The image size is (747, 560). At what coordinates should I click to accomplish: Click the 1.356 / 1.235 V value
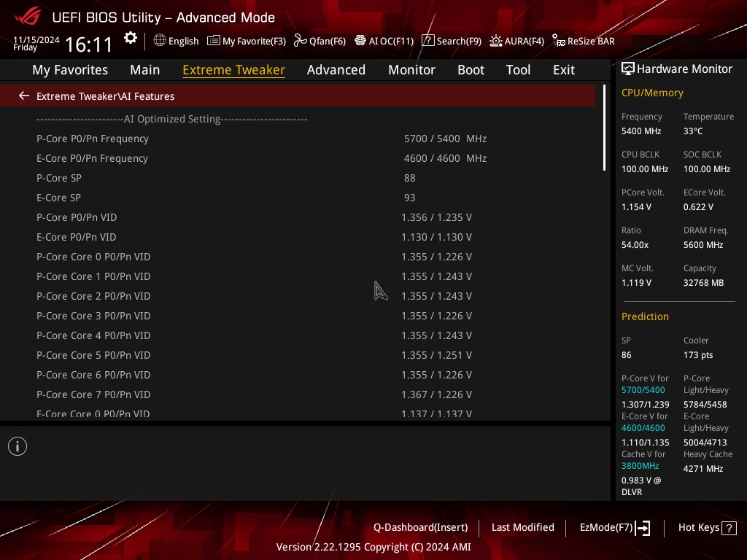(437, 217)
